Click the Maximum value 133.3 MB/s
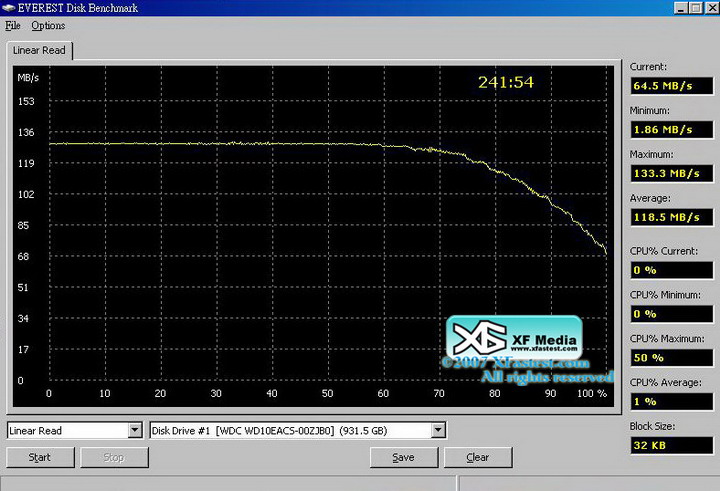This screenshot has width=720, height=491. pos(672,174)
